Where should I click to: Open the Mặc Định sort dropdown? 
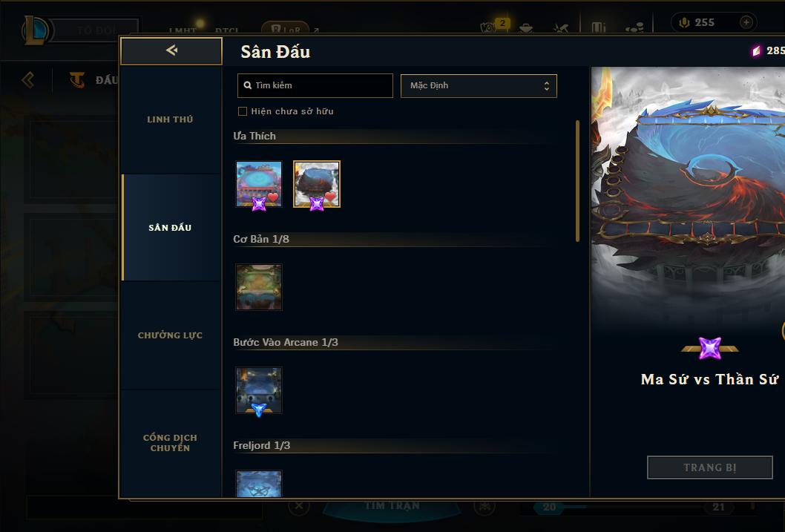pos(479,86)
